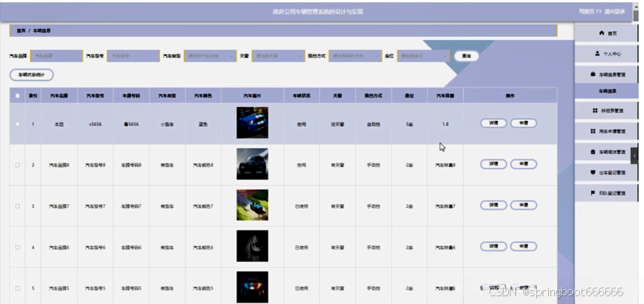Click the home icon beside 首页 in sidebar
The image size is (644, 304).
pyautogui.click(x=602, y=33)
